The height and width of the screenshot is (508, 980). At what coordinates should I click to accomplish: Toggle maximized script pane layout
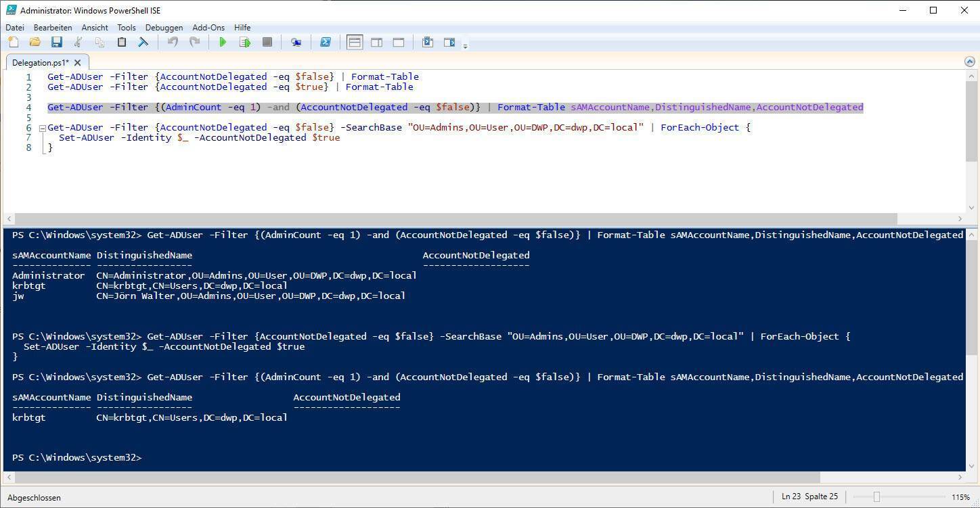click(399, 42)
